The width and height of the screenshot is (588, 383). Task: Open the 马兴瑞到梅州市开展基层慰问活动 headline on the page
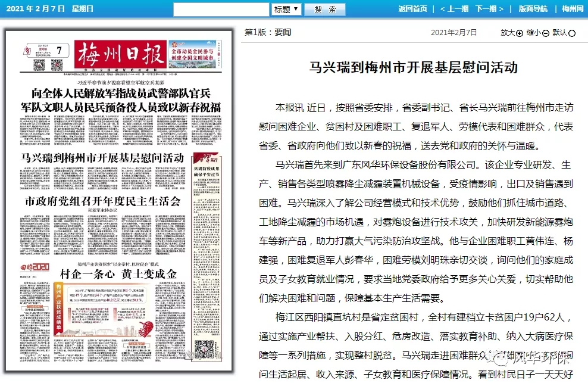tap(102, 158)
